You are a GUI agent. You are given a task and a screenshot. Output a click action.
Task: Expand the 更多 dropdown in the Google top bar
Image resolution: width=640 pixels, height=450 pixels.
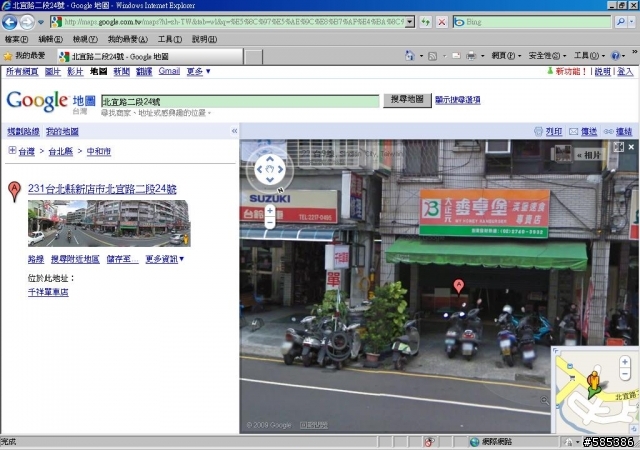coord(198,72)
